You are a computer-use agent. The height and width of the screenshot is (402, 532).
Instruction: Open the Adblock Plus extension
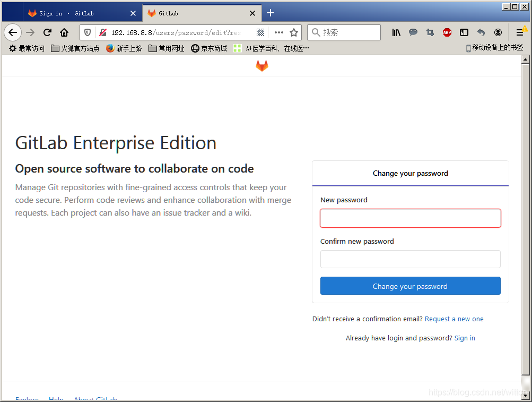click(447, 32)
